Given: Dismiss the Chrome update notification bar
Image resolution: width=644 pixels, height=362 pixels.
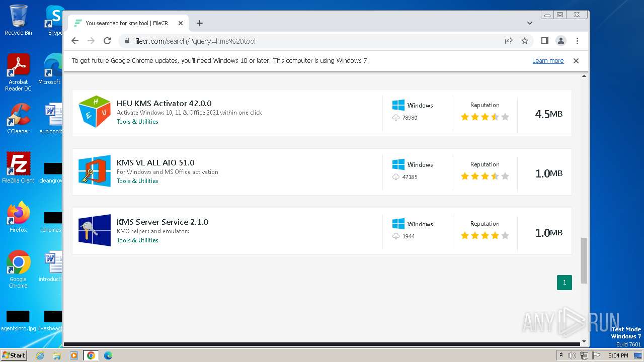Looking at the screenshot, I should tap(576, 61).
